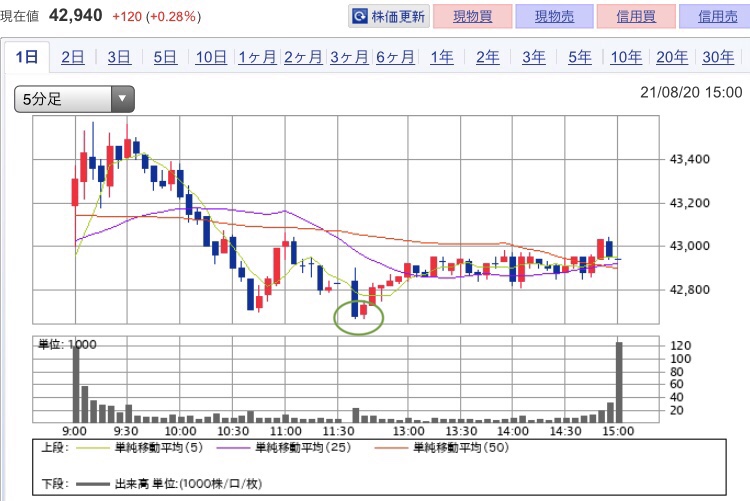Screen dimensions: 750x501
Task: Click the tall 15:00 volume bar
Action: [619, 382]
